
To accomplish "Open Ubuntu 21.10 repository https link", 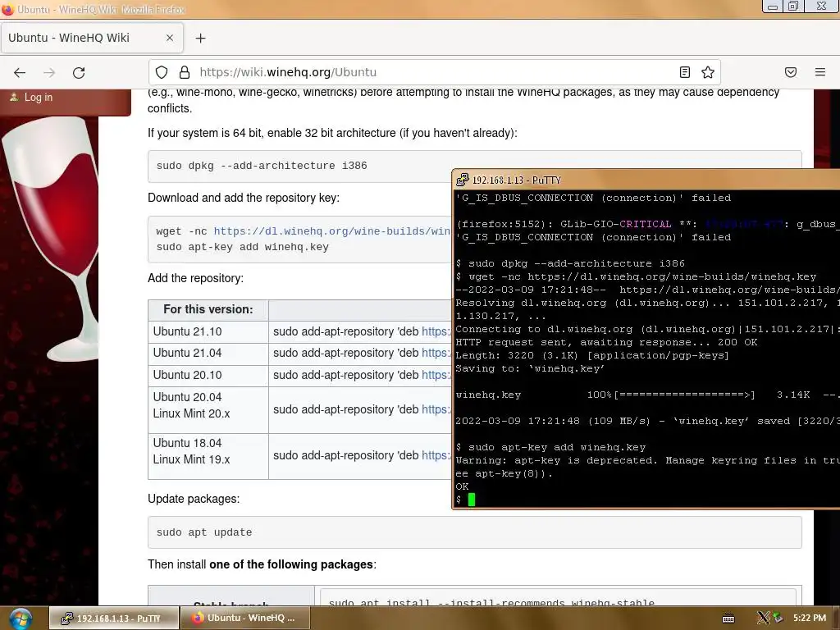I will click(x=436, y=331).
